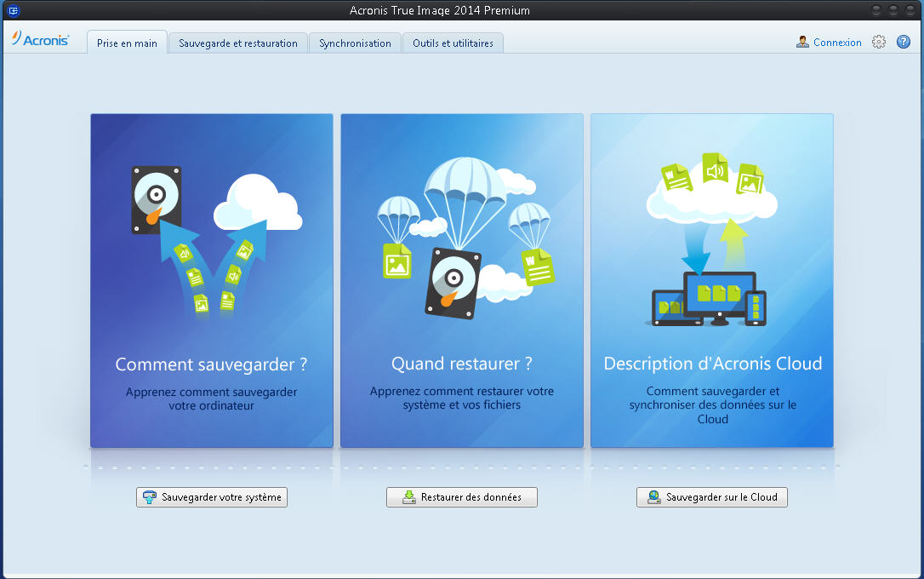This screenshot has width=924, height=579.
Task: Click the icon on Restaurer des données button
Action: [409, 497]
